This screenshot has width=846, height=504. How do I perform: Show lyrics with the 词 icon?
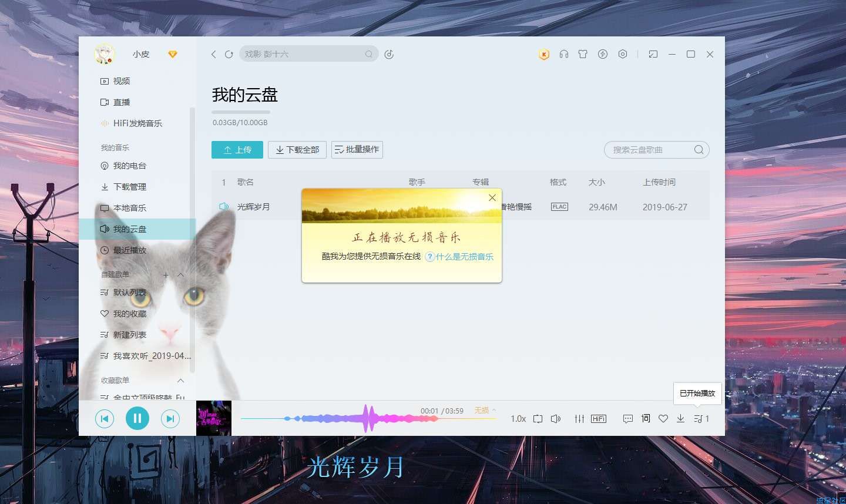click(x=646, y=418)
